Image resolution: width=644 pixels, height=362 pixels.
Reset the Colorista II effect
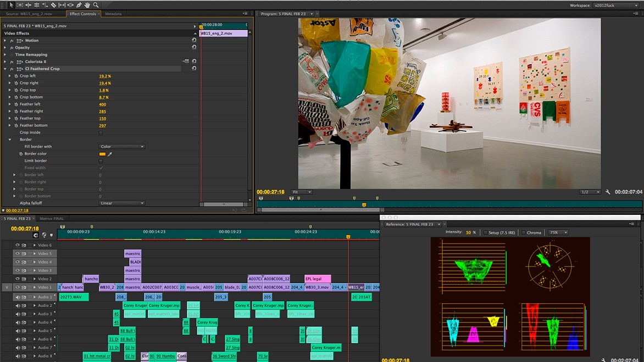point(194,61)
